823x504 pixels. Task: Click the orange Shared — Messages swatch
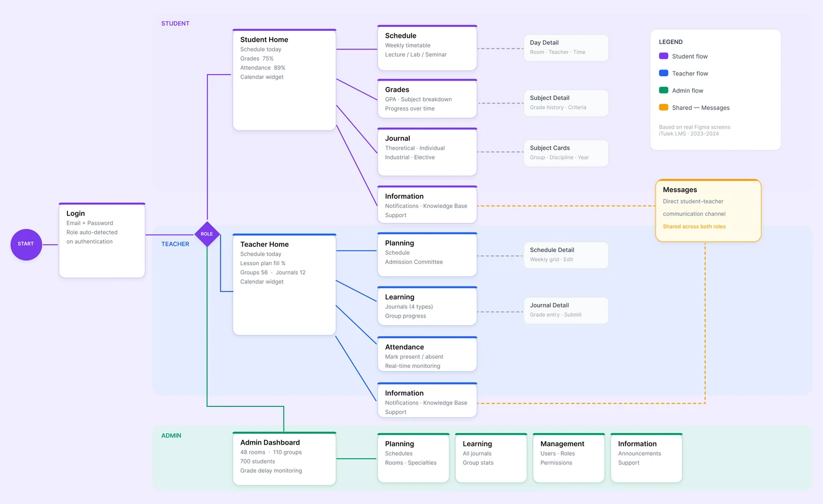(664, 107)
